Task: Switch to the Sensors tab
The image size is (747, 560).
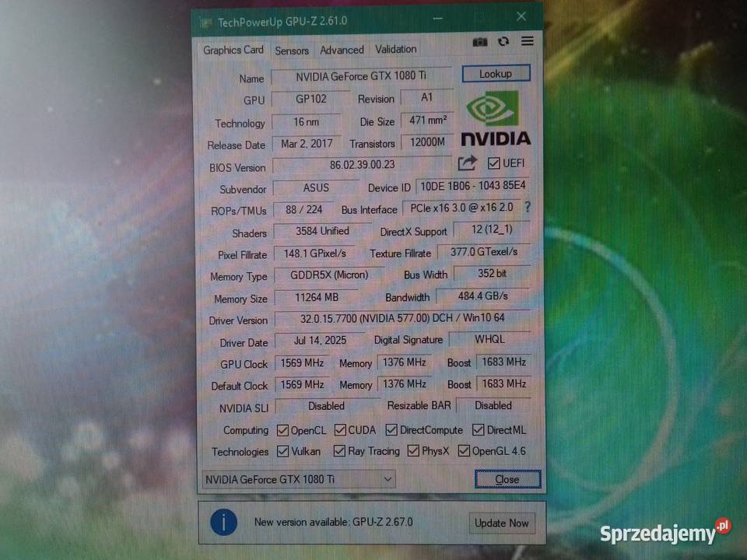Action: 292,51
